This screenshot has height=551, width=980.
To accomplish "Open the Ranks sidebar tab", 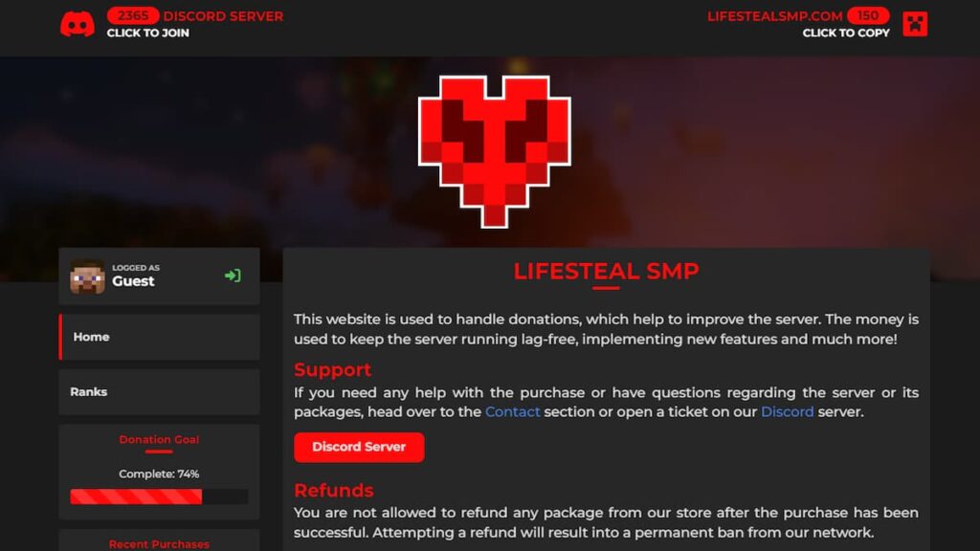I will (x=160, y=391).
